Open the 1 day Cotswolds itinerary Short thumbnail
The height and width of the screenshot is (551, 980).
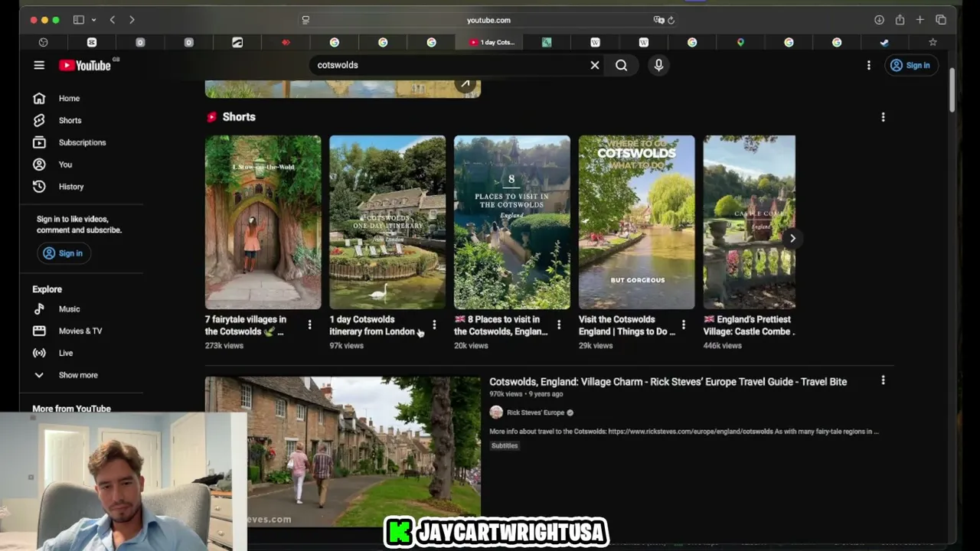coord(387,222)
